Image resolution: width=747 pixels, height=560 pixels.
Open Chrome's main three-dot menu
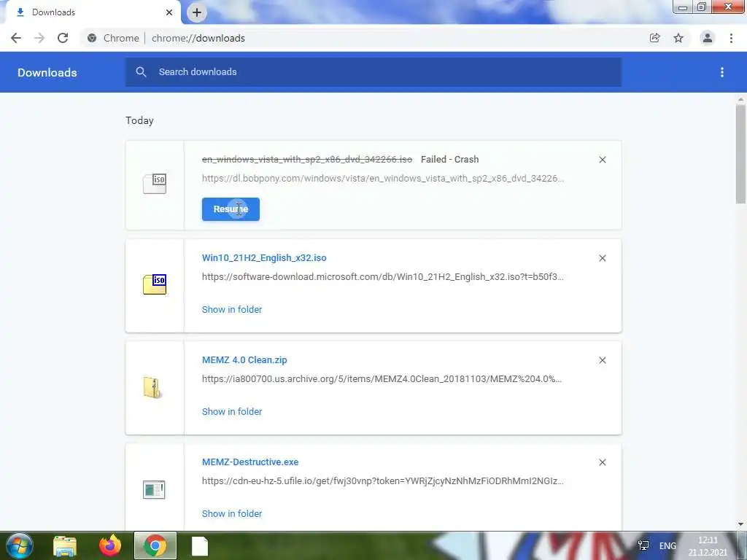click(x=731, y=38)
